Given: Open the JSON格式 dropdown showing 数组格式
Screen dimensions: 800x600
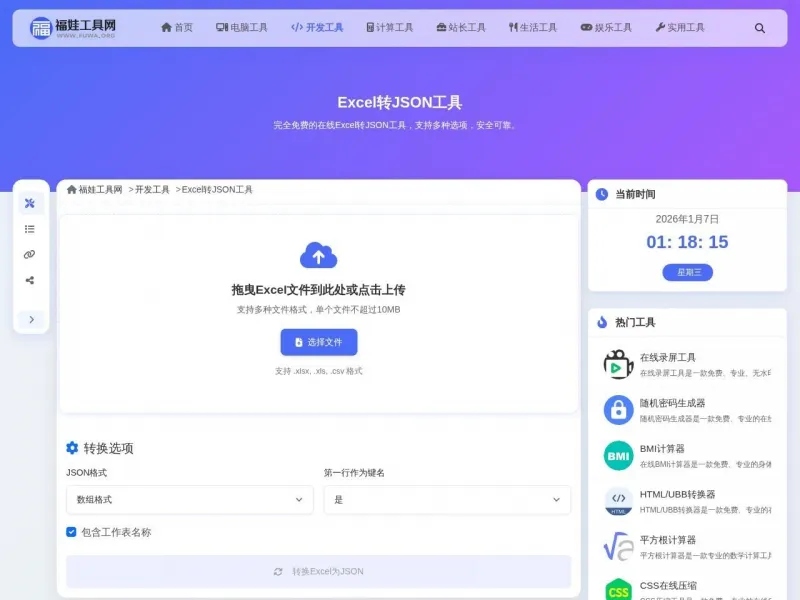Looking at the screenshot, I should [188, 499].
